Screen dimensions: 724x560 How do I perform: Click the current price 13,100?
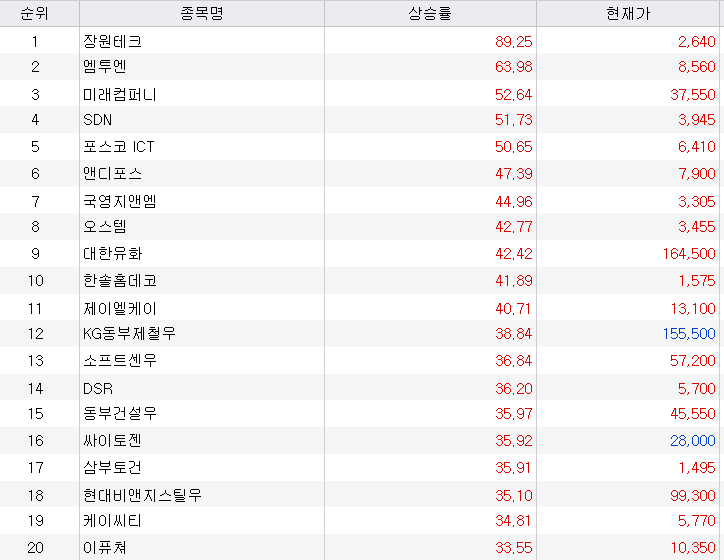click(693, 308)
